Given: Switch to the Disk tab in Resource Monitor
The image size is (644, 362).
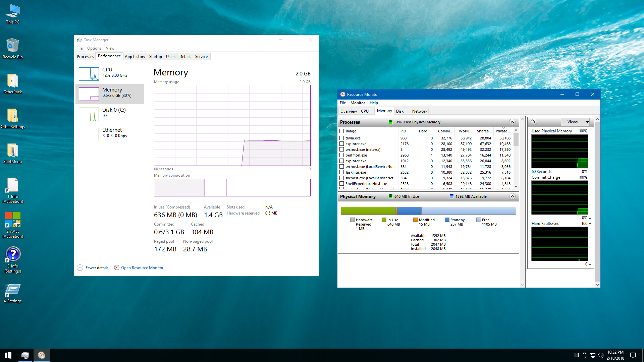Looking at the screenshot, I should click(x=400, y=111).
